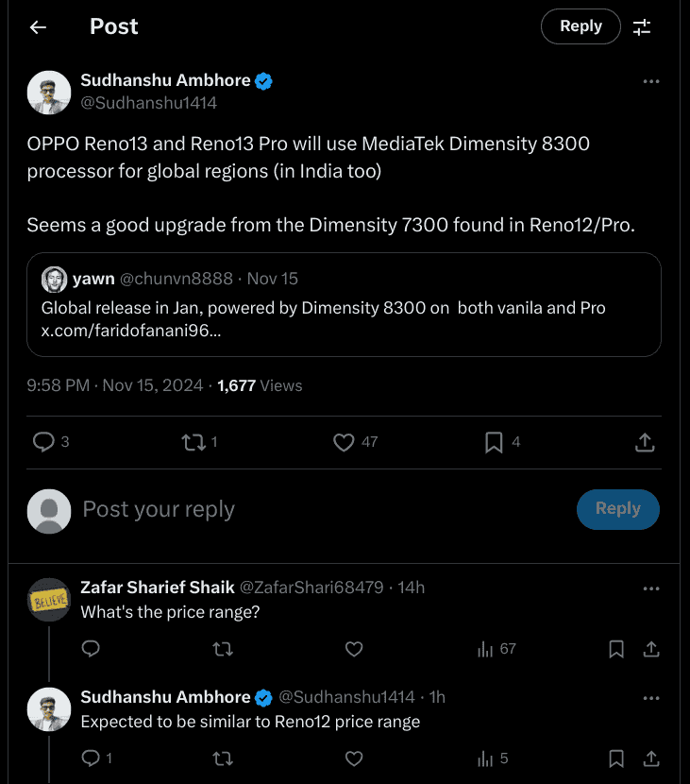Click the back arrow icon
Viewport: 690px width, 784px height.
click(x=38, y=27)
